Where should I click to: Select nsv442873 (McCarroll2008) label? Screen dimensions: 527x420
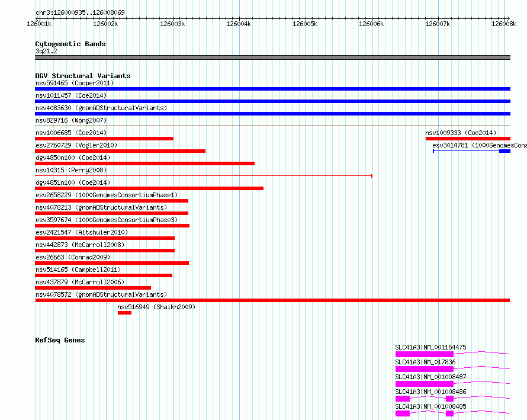[x=80, y=245]
